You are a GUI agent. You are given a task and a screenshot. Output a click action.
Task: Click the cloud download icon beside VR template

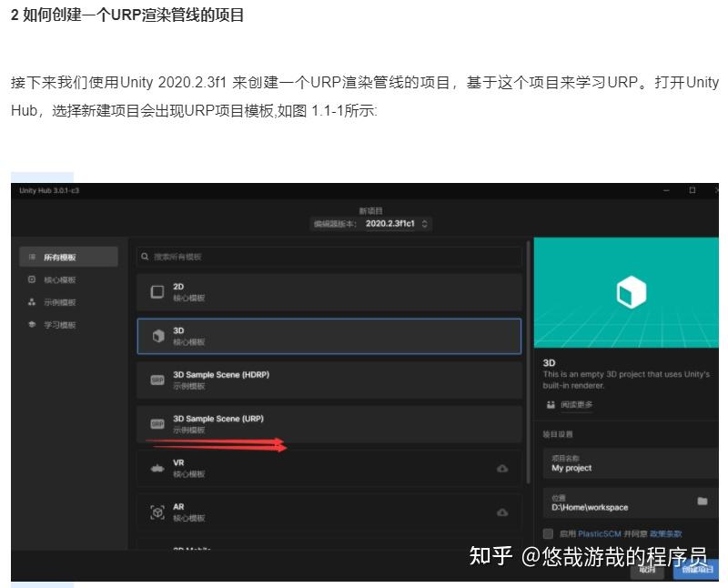coord(501,468)
